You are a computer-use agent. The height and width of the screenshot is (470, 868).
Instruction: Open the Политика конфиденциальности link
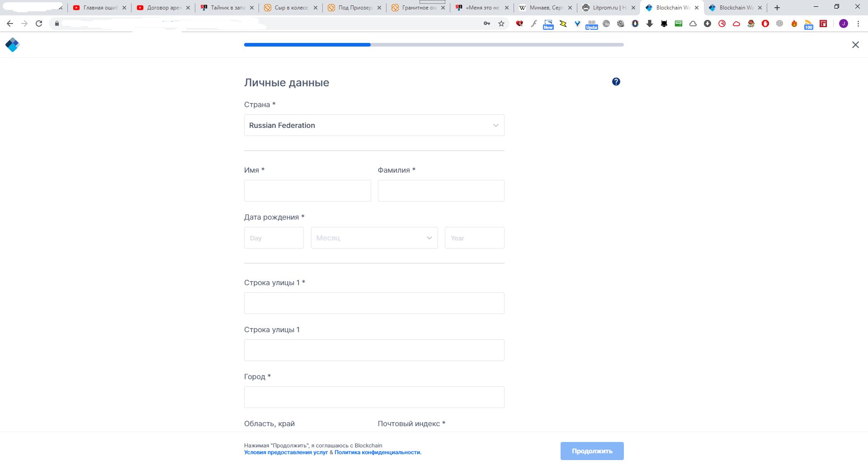click(378, 452)
